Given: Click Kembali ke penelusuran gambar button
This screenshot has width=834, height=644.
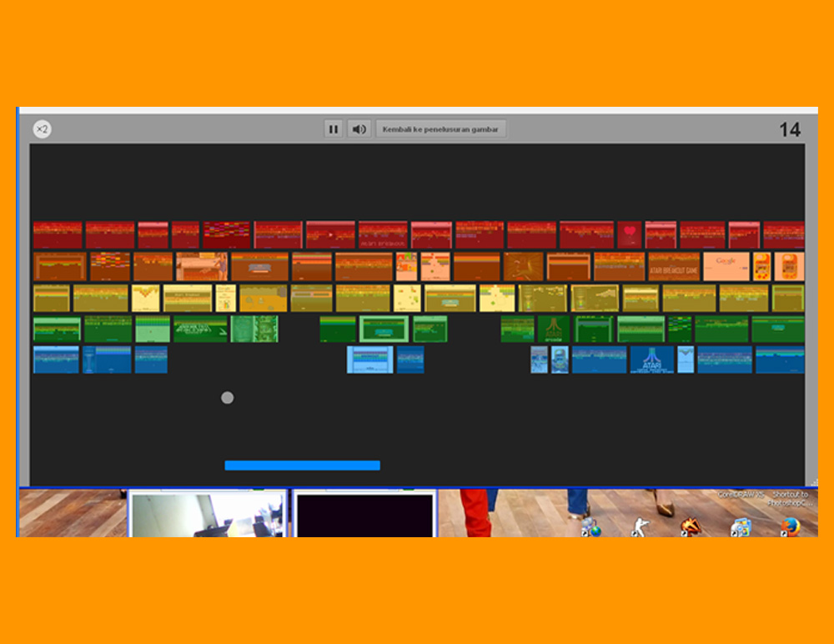Looking at the screenshot, I should coord(440,129).
